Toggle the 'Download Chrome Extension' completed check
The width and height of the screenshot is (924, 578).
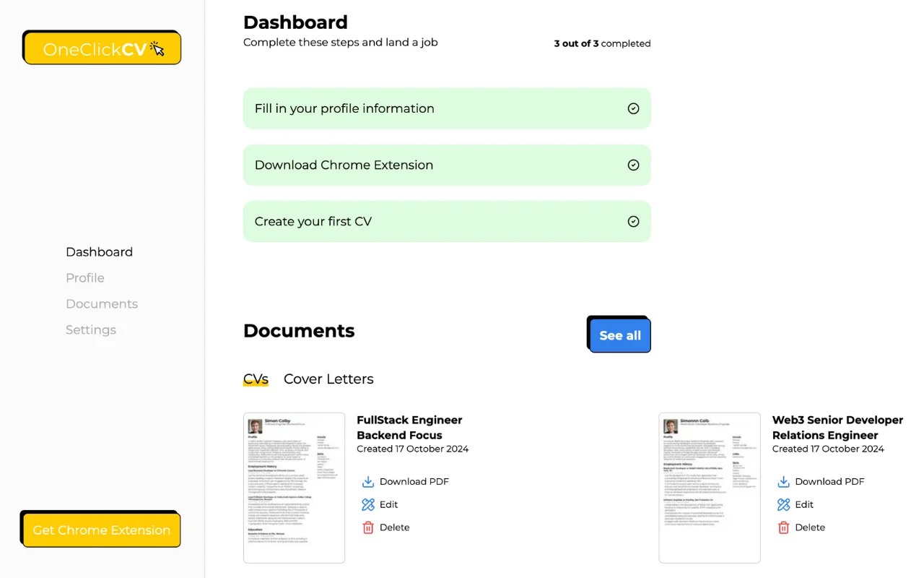[x=633, y=165]
